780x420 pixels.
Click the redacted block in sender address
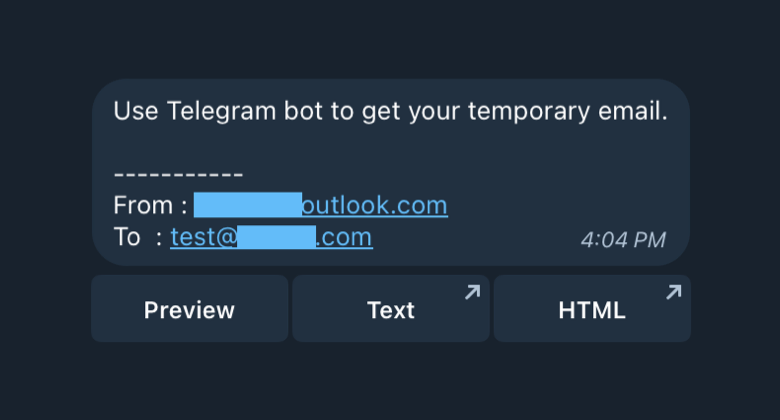pos(248,205)
